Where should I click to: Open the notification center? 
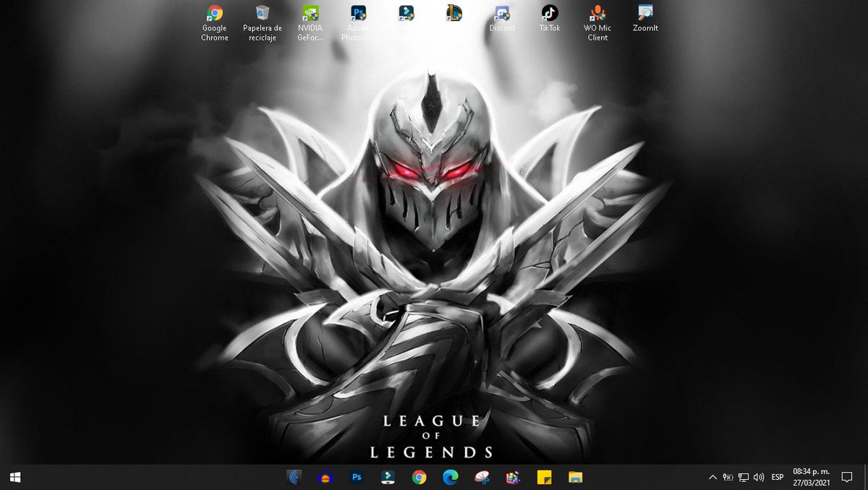(847, 477)
